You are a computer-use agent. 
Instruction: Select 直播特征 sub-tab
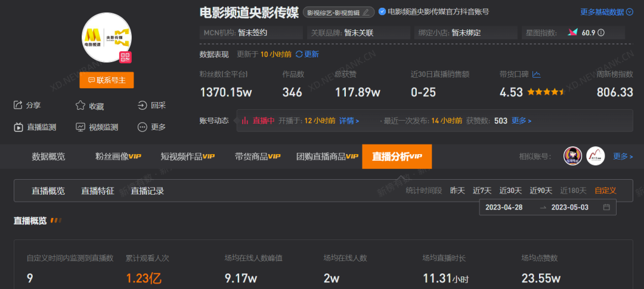pos(98,191)
